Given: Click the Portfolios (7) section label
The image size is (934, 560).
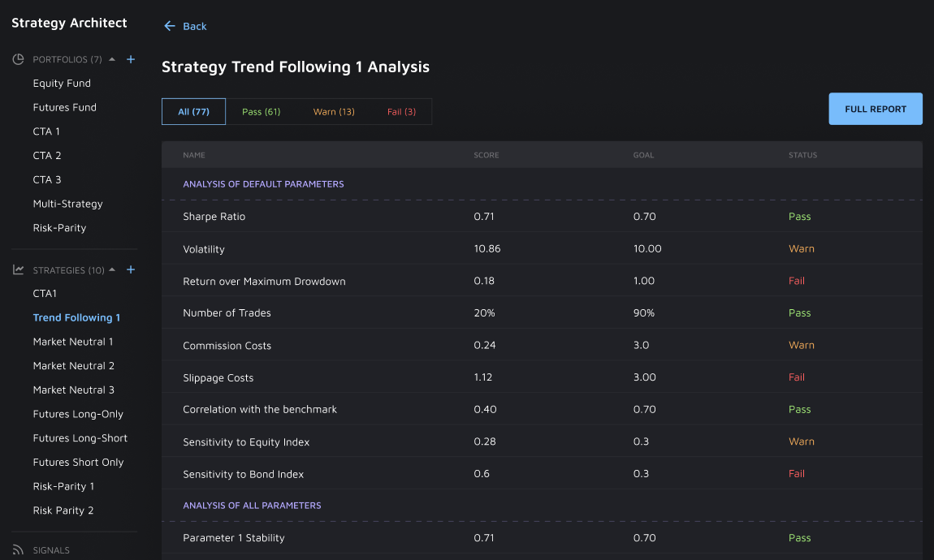Looking at the screenshot, I should (67, 59).
